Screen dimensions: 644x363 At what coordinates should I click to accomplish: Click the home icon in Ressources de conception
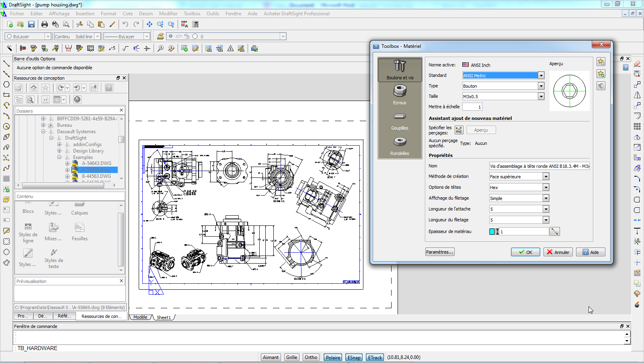(34, 88)
